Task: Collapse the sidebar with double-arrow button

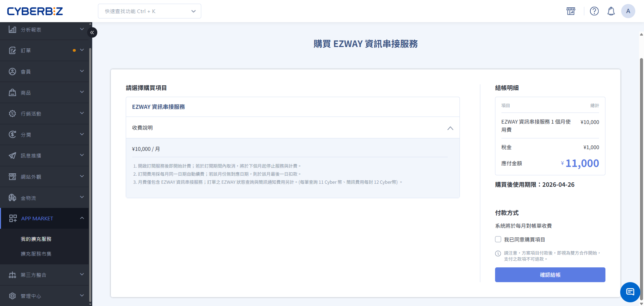Action: tap(92, 33)
